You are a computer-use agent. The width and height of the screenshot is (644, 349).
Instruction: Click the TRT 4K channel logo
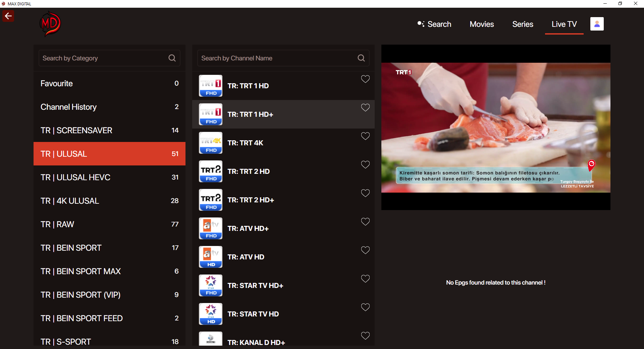pyautogui.click(x=211, y=143)
